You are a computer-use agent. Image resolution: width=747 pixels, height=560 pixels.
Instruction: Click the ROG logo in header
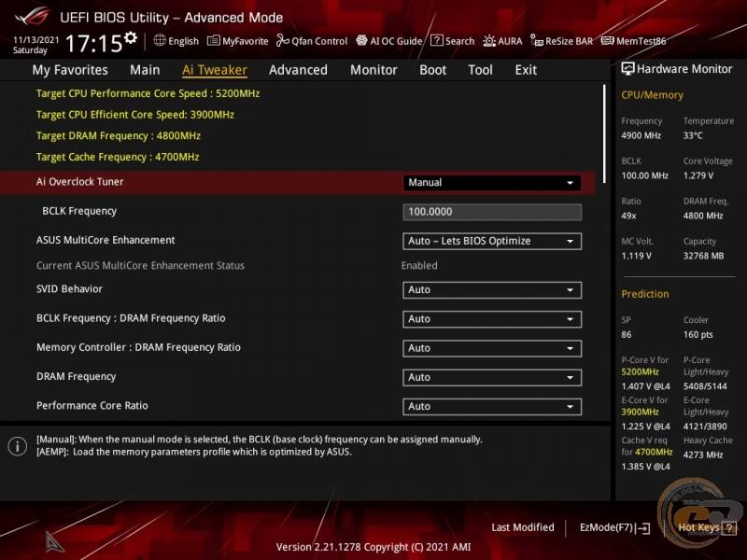pos(32,17)
